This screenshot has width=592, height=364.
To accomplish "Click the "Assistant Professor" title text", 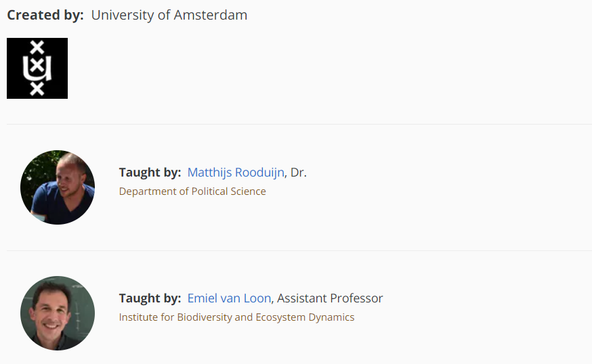I will [x=330, y=298].
